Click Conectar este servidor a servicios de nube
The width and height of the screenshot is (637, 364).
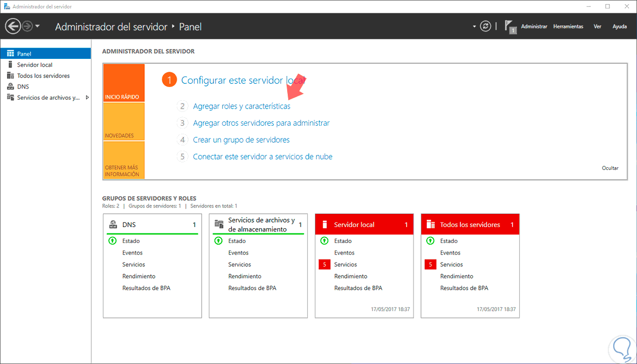point(263,157)
